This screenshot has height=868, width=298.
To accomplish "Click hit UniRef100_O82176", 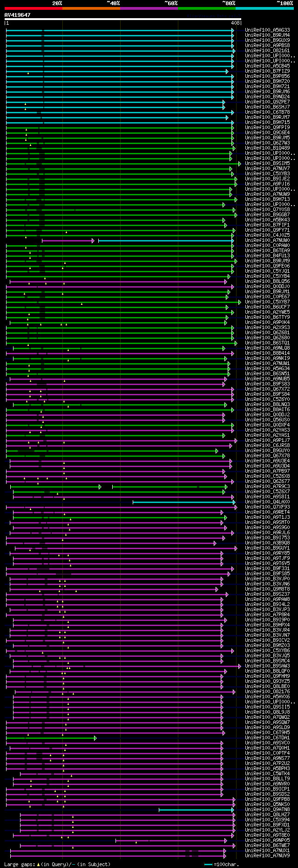I will tap(267, 692).
